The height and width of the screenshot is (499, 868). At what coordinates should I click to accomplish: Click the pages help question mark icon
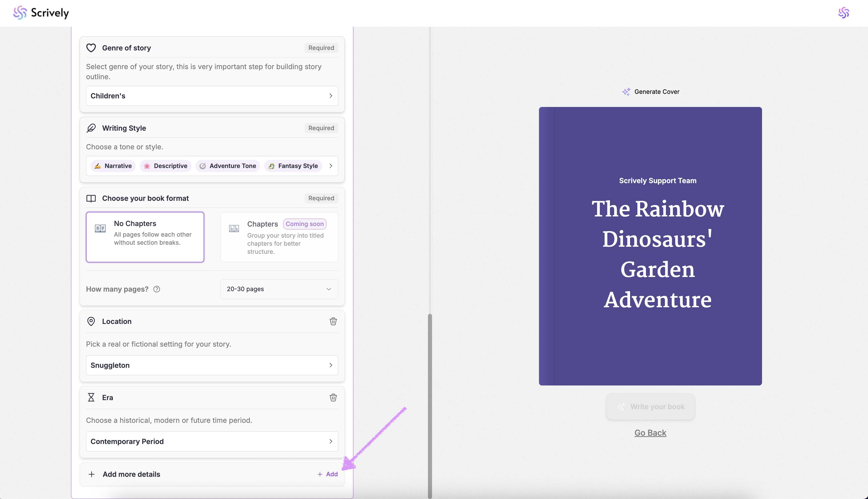(157, 289)
